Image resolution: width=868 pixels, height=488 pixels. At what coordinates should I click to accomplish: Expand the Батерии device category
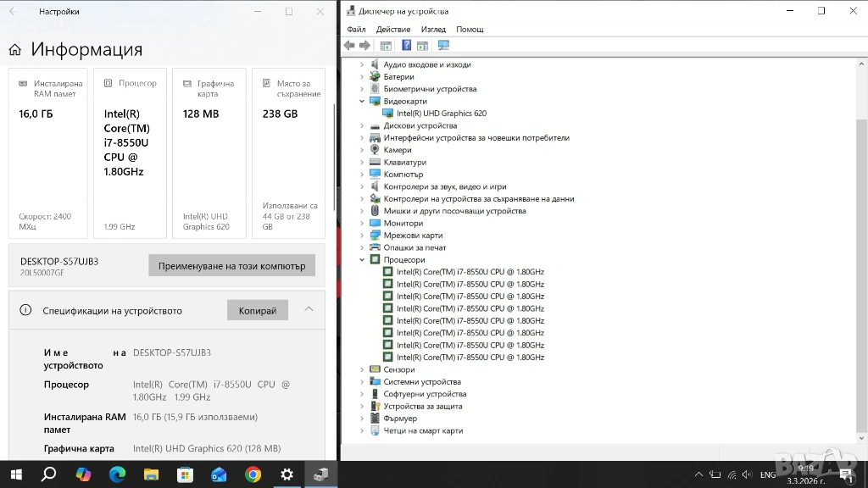click(x=362, y=77)
